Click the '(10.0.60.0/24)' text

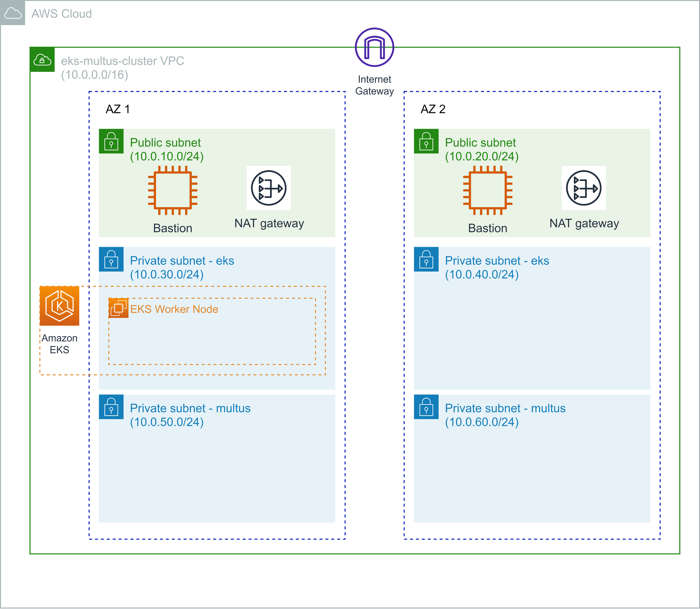pos(482,422)
